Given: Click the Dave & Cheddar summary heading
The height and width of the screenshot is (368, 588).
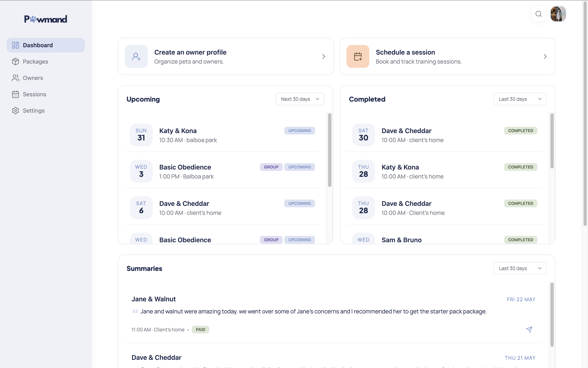Looking at the screenshot, I should tap(156, 358).
